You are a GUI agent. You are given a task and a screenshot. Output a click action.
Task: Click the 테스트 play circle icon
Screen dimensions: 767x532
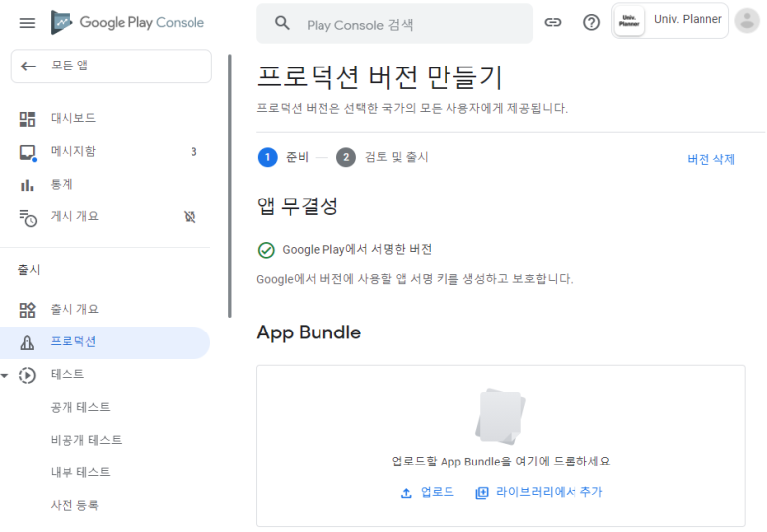[27, 375]
